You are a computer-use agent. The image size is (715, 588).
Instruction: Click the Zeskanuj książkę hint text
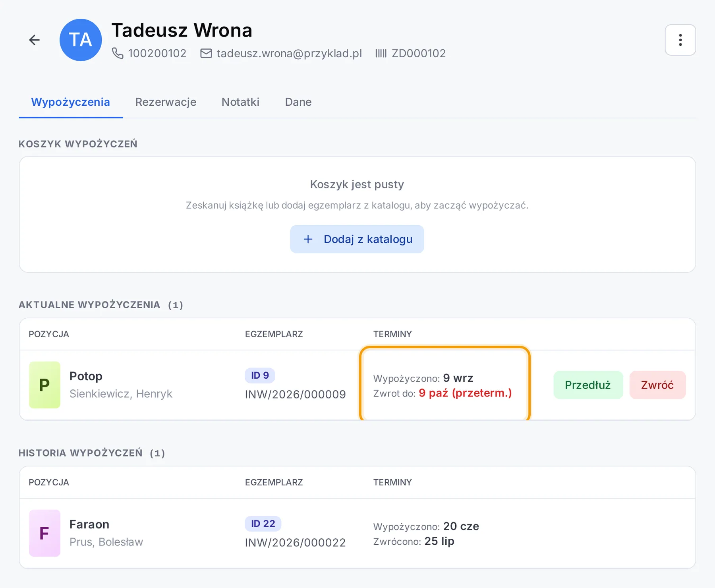tap(357, 205)
